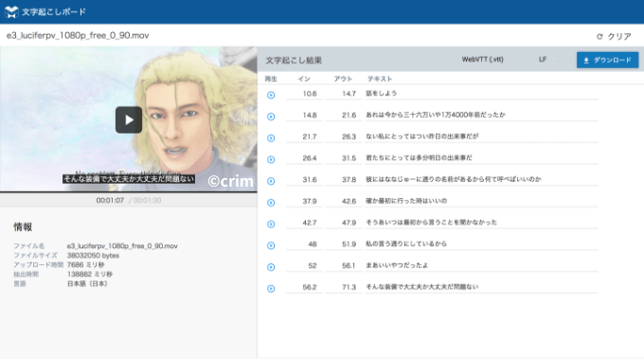The width and height of the screenshot is (644, 360).
Task: Play the video with center play button
Action: [129, 119]
